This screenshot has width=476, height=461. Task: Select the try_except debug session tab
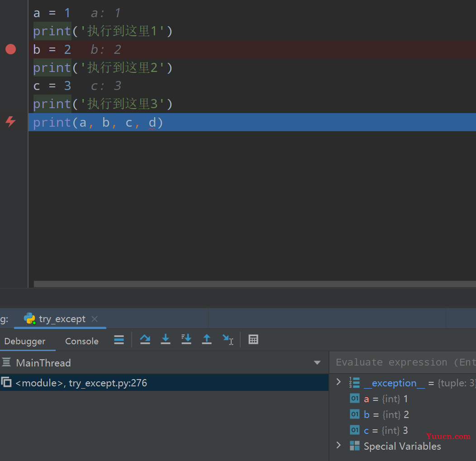(60, 319)
